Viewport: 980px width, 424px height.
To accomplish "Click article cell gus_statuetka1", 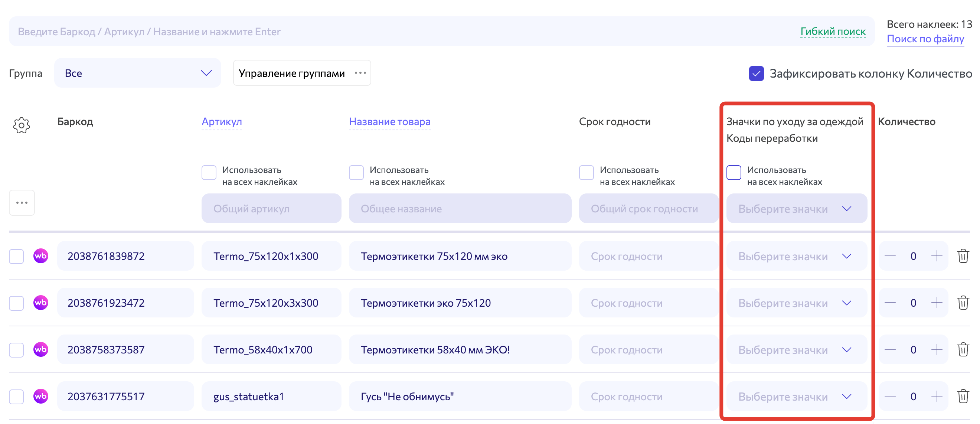I will [x=271, y=396].
